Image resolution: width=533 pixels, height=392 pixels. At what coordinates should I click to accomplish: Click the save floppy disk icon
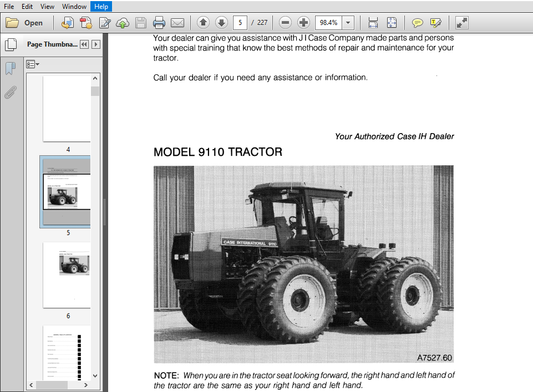[140, 23]
